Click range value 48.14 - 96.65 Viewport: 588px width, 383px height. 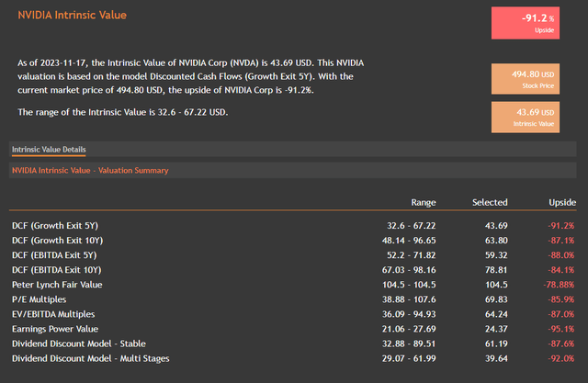[x=409, y=241]
